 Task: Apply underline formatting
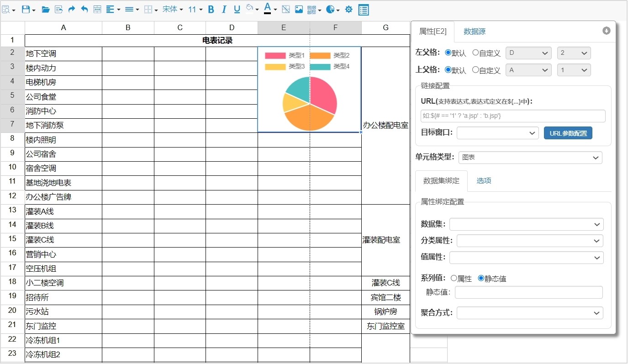click(x=237, y=9)
